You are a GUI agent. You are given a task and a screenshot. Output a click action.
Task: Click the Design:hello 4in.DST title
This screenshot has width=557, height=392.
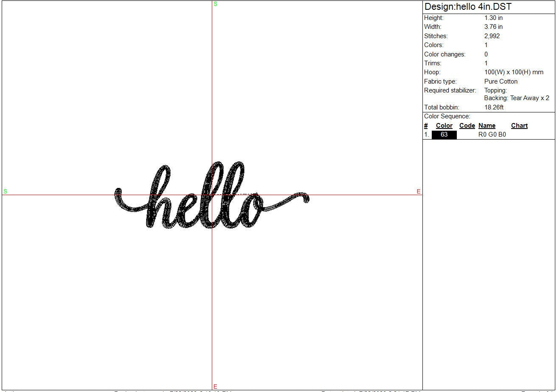coord(468,7)
